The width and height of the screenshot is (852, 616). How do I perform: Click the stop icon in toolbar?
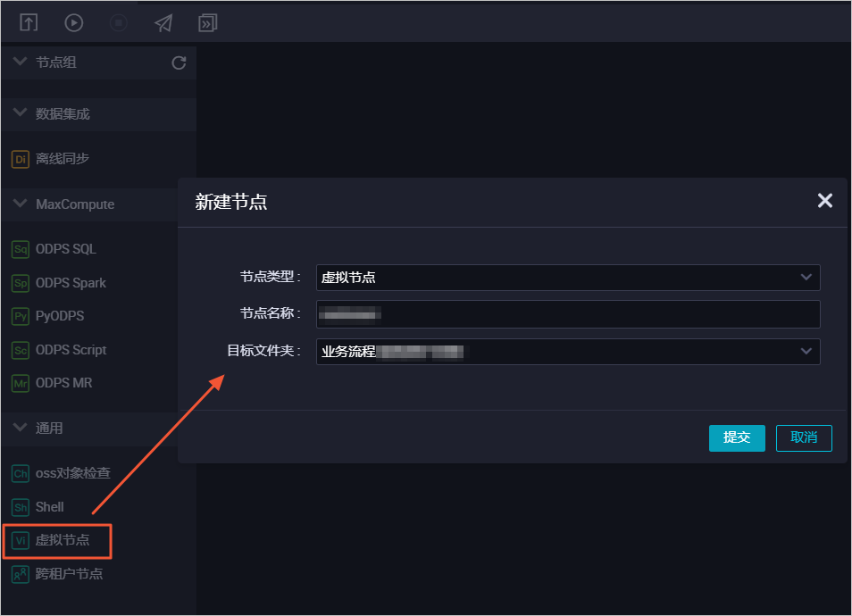pos(118,23)
